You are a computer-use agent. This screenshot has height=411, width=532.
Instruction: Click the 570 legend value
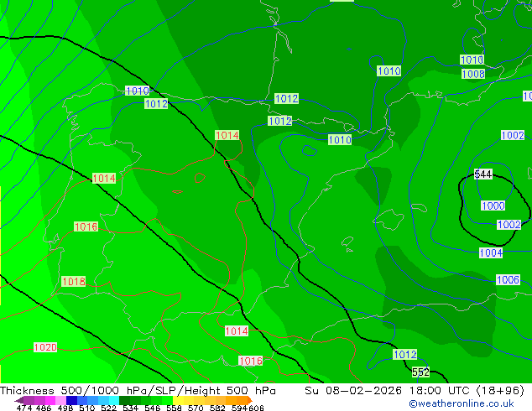click(x=196, y=408)
